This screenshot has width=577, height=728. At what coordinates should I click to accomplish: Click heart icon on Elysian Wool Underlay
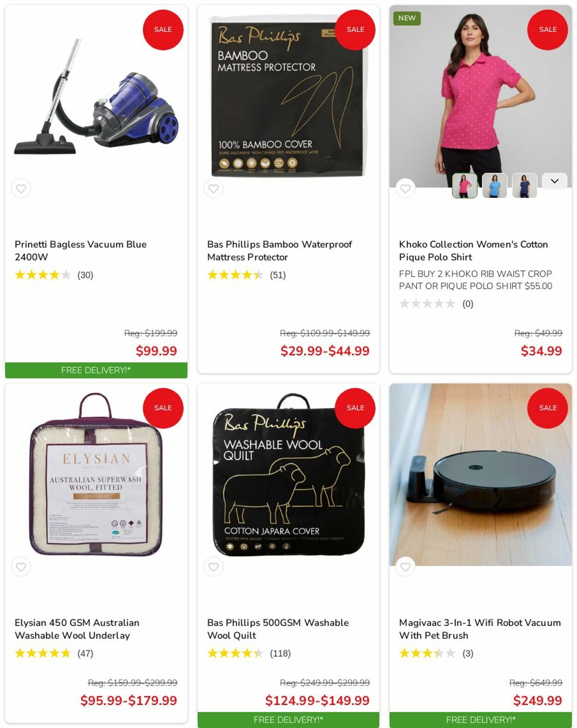[21, 567]
